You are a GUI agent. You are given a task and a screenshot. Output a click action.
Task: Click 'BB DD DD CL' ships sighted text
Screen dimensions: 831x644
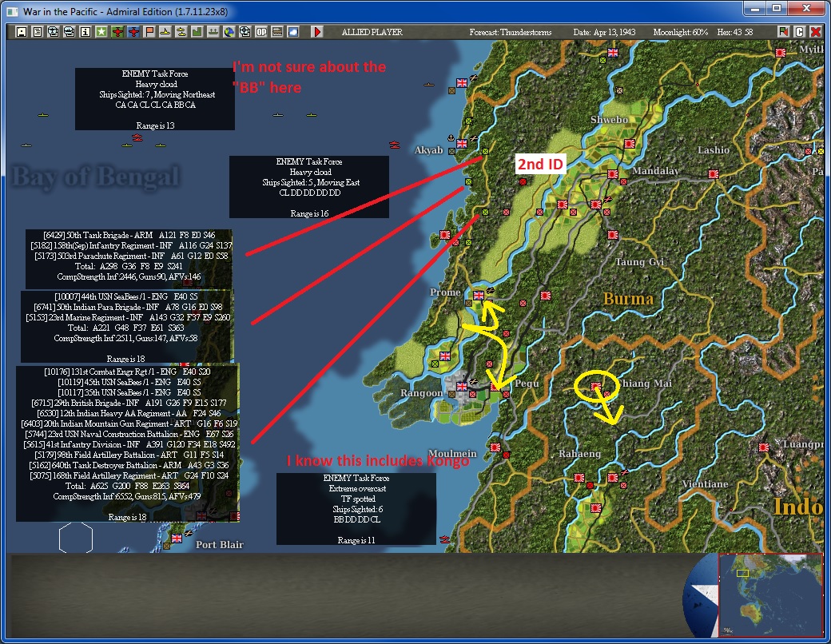tap(356, 519)
